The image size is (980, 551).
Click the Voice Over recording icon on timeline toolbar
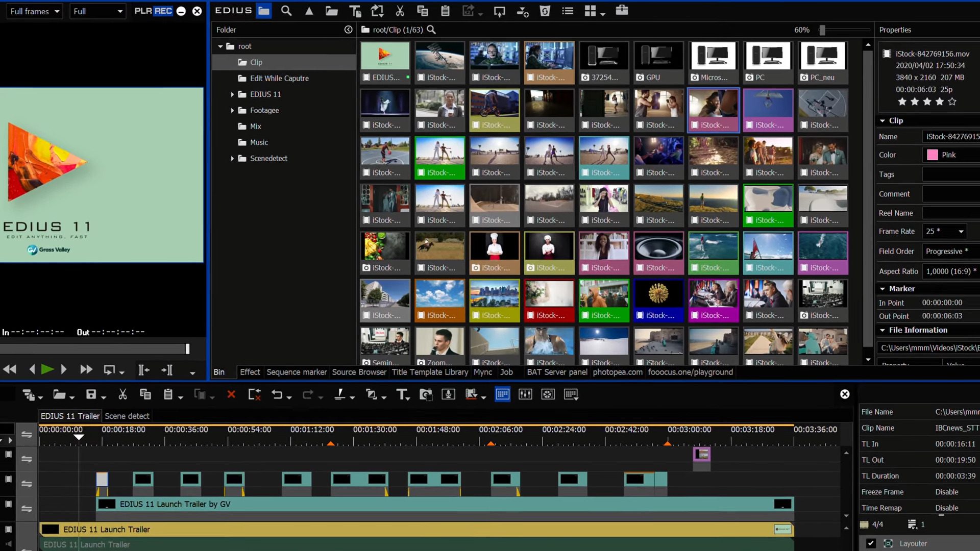(x=449, y=394)
